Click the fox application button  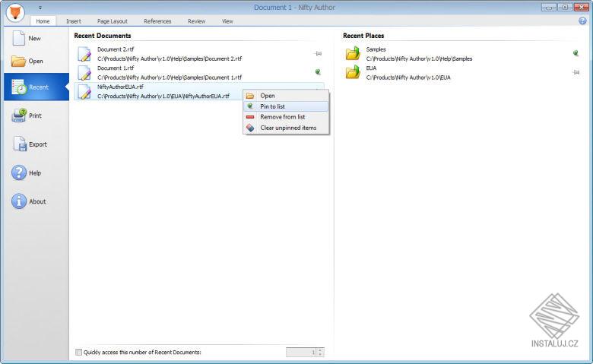coord(15,12)
